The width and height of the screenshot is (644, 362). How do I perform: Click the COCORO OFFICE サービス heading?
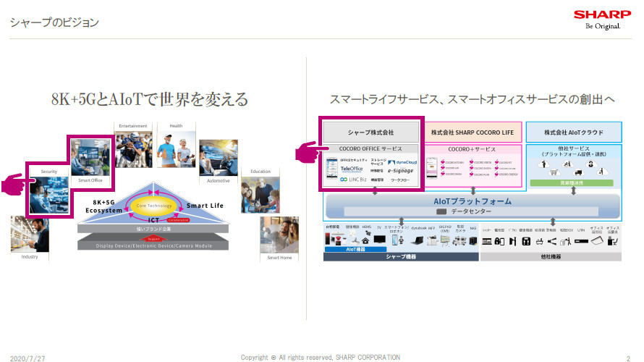pos(370,148)
